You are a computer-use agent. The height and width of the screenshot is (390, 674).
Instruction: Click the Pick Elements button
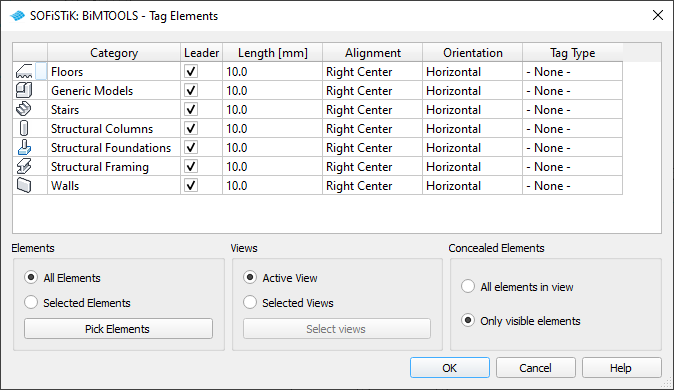118,329
